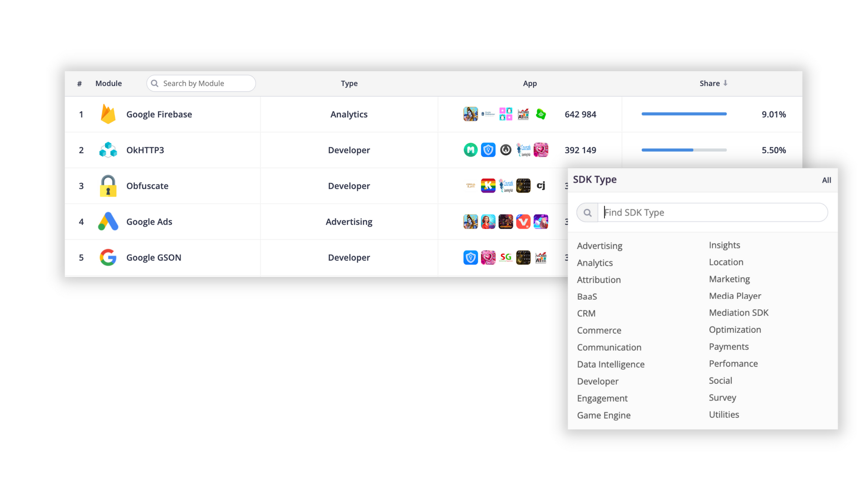
Task: Open the AI app icon in Firebase row
Action: (x=523, y=114)
